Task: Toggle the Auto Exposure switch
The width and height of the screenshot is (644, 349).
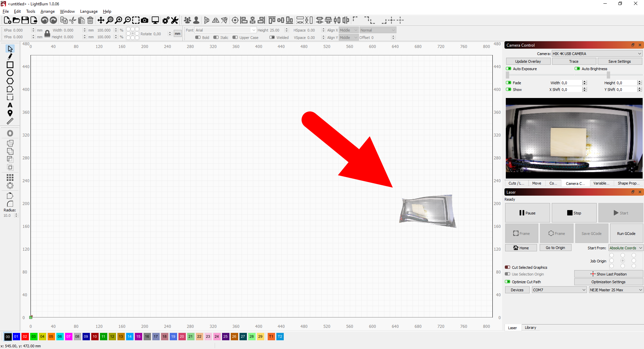Action: pyautogui.click(x=508, y=69)
